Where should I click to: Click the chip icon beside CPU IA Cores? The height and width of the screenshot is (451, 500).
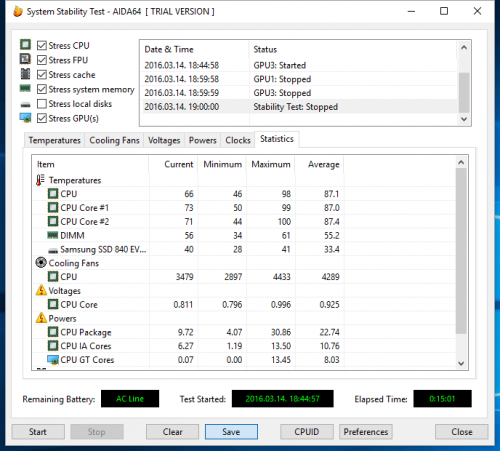[53, 346]
